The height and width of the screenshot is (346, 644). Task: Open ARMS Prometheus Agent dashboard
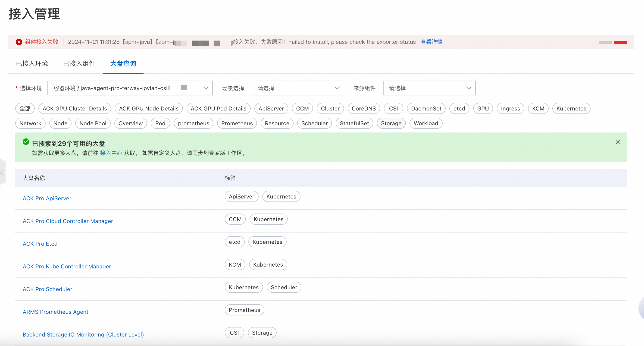click(x=56, y=312)
